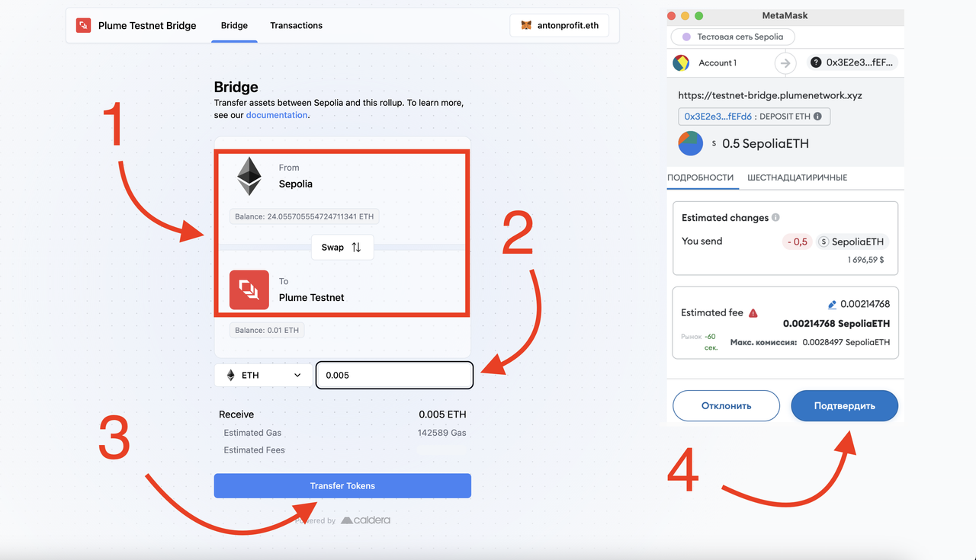The width and height of the screenshot is (976, 560).
Task: Click the small Ethereum icon in the token selector
Action: pos(231,375)
